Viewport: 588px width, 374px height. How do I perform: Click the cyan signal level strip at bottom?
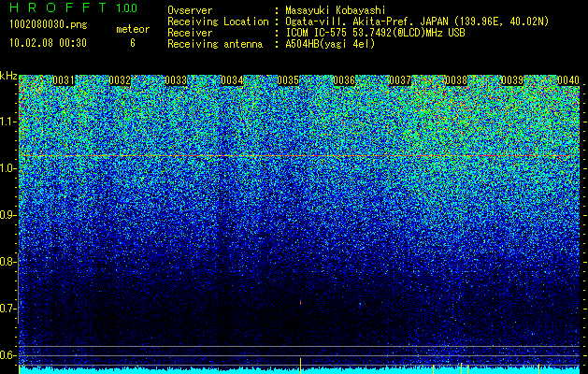coord(299,370)
